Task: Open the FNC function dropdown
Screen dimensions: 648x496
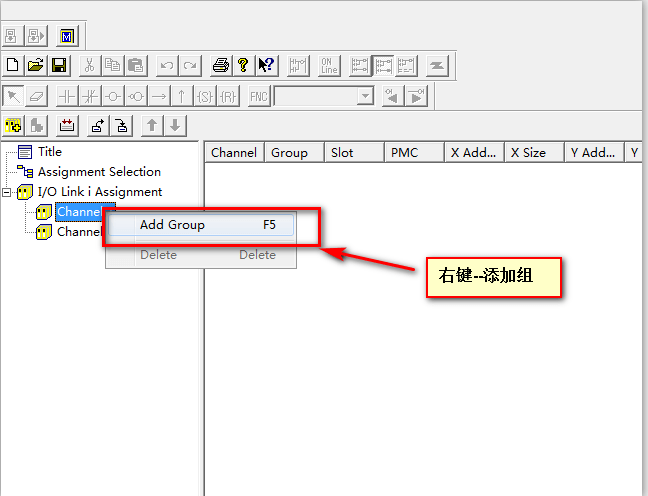Action: 365,96
